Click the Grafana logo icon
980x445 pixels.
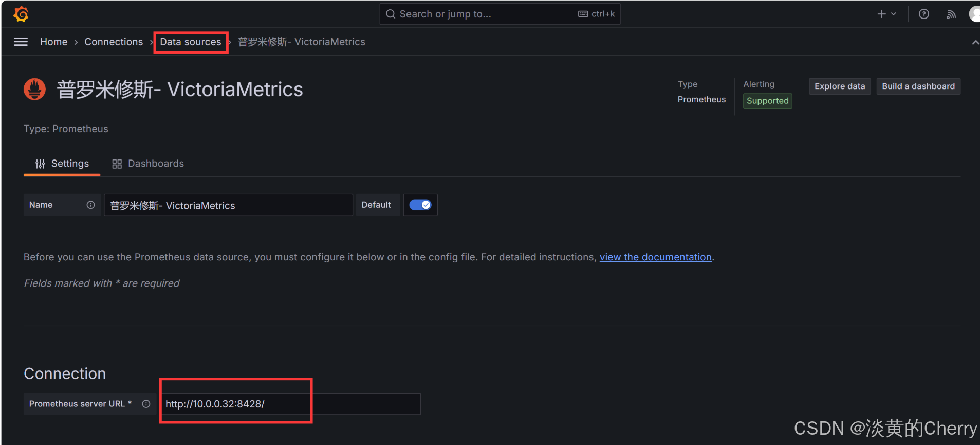21,14
